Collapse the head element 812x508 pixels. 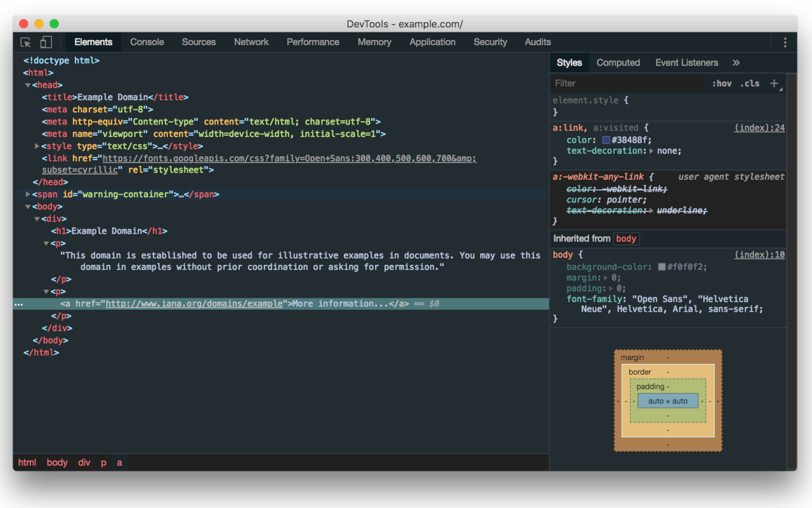click(28, 85)
